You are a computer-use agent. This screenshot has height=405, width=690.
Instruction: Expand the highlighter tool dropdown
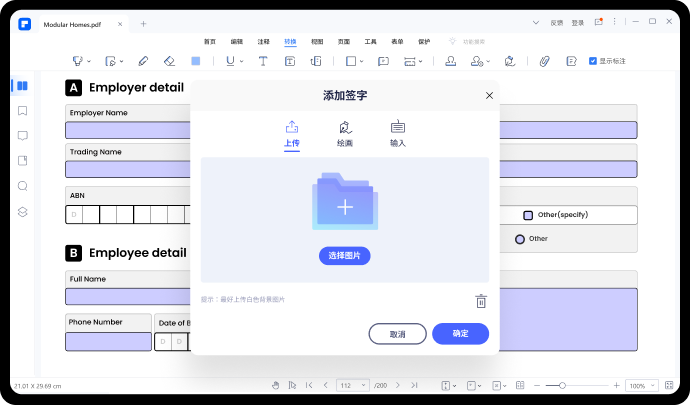tap(90, 61)
